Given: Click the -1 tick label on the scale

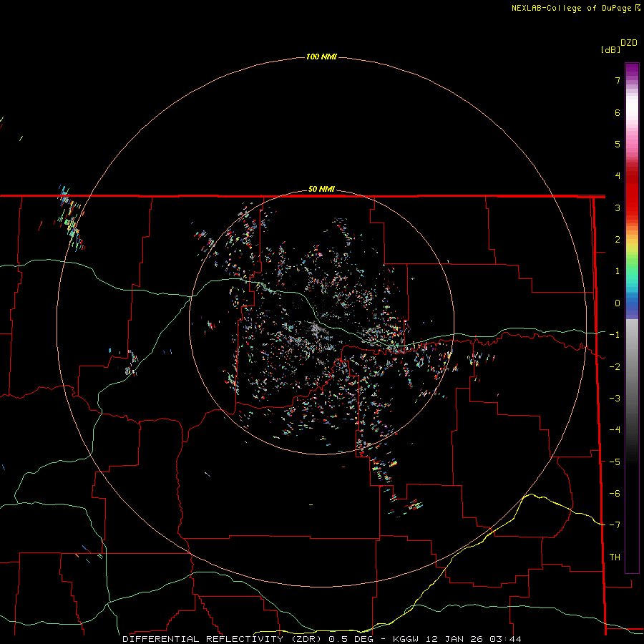Looking at the screenshot, I should pyautogui.click(x=615, y=335).
